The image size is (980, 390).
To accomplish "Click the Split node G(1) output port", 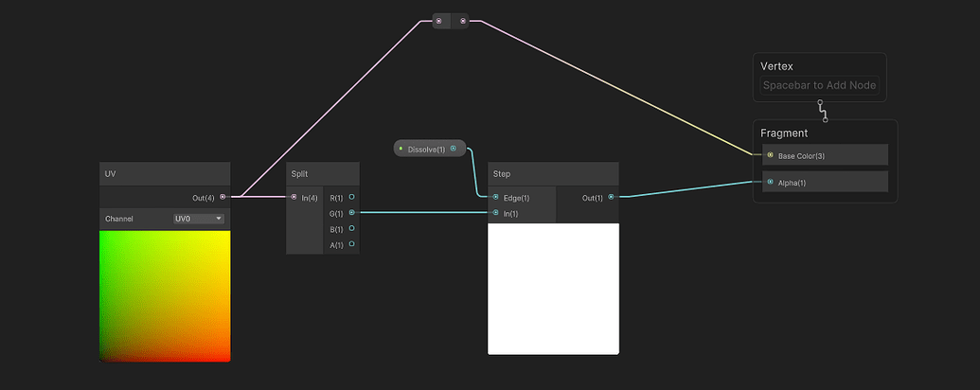I will coord(351,213).
